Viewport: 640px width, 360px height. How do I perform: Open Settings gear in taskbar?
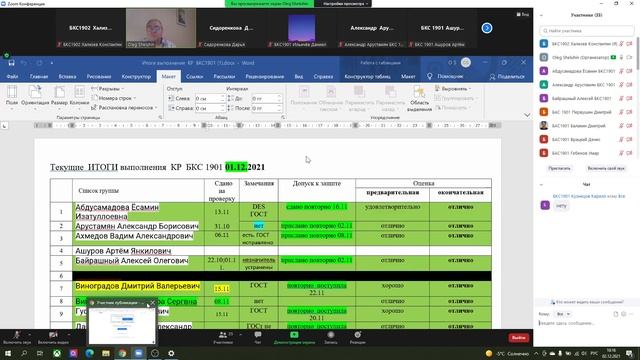tap(171, 353)
